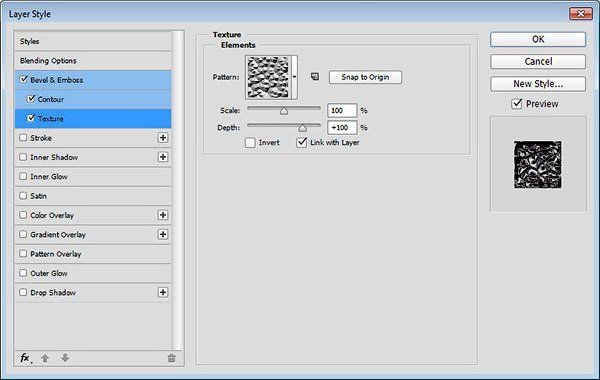Click the style preview thumbnail

point(538,165)
